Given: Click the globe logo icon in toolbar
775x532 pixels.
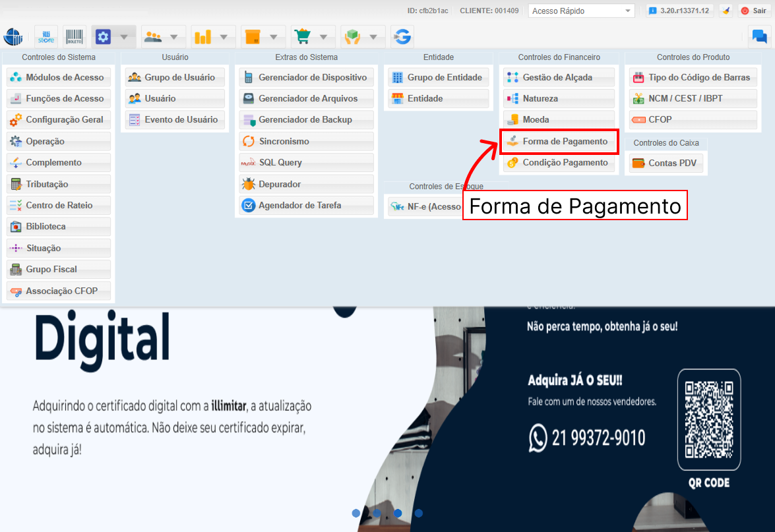Looking at the screenshot, I should (x=13, y=36).
